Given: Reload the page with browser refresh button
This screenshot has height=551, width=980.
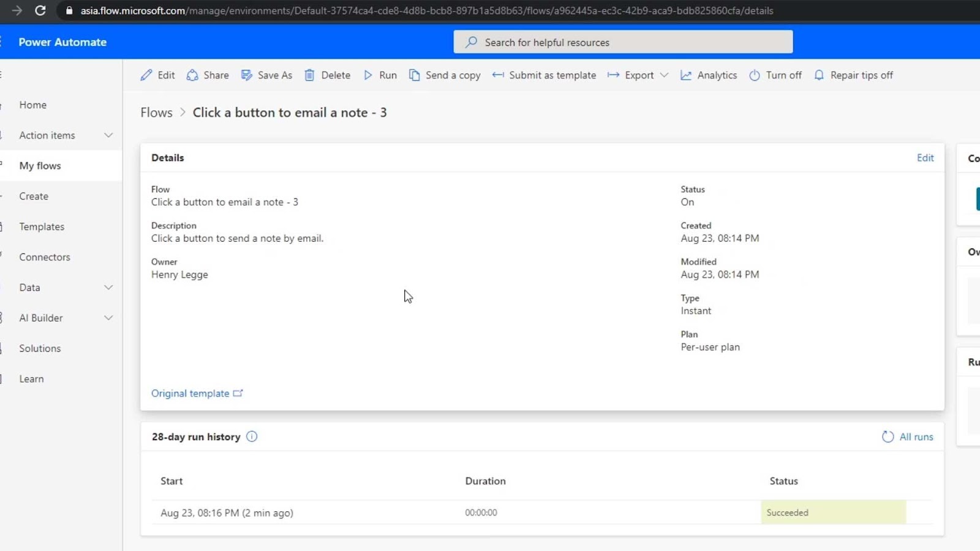Looking at the screenshot, I should (x=40, y=10).
